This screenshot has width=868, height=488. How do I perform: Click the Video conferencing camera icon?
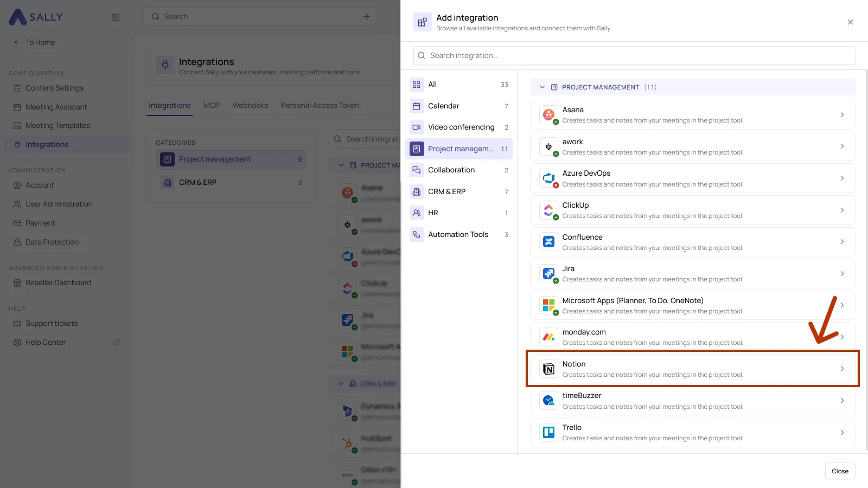417,127
